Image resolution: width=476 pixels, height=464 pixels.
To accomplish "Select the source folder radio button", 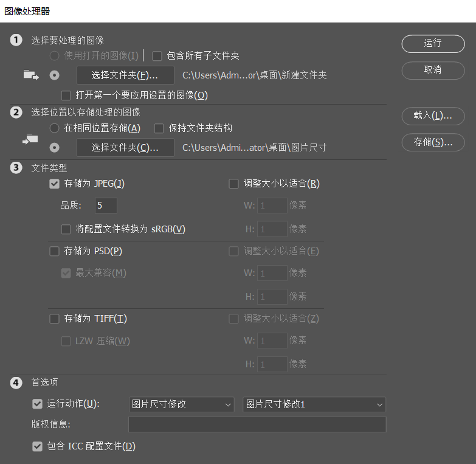I will (x=55, y=75).
